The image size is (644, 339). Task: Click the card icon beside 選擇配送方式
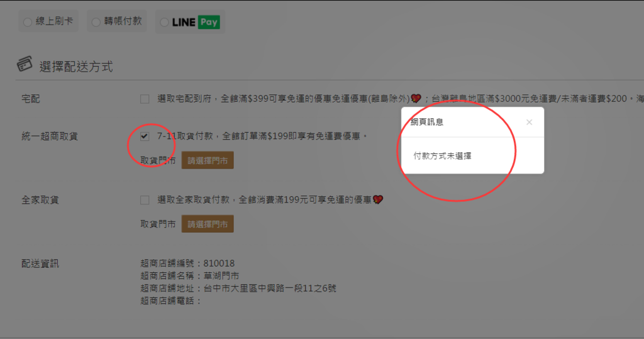click(x=25, y=64)
